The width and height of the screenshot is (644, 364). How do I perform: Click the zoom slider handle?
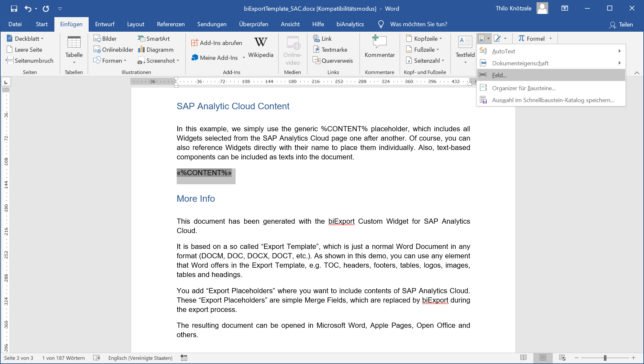605,358
